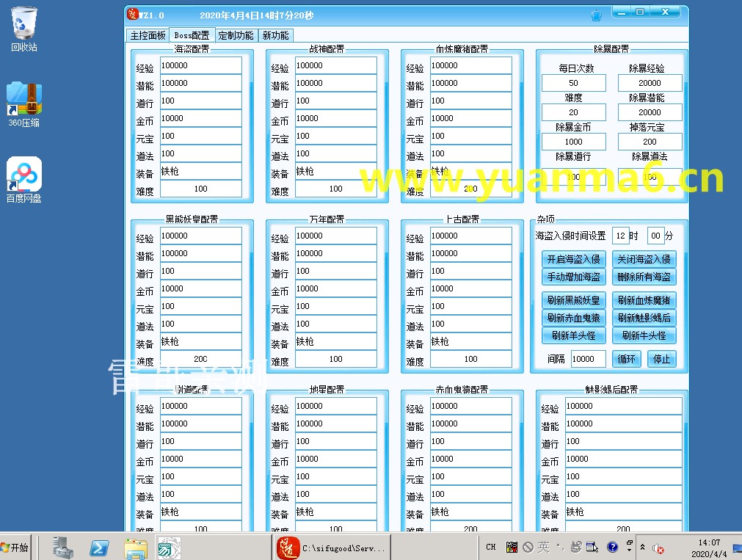Open the 百度网盘 desktop icon
742x560 pixels.
tap(24, 178)
